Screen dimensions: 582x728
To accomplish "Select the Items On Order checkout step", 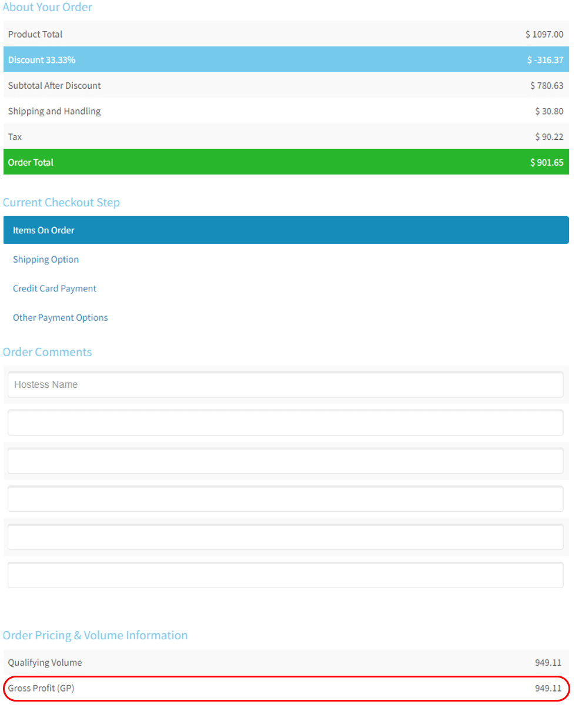I will point(286,230).
